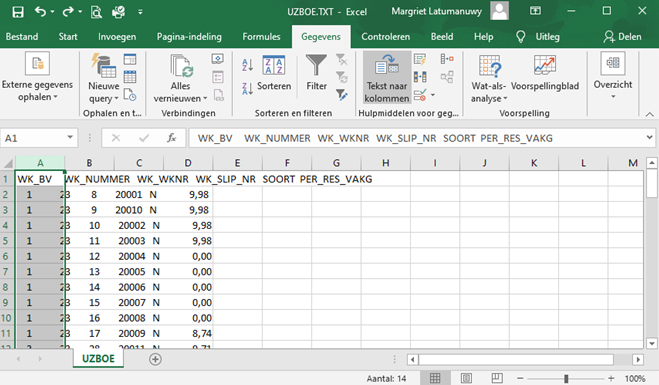Open the Beeld tab

click(442, 37)
